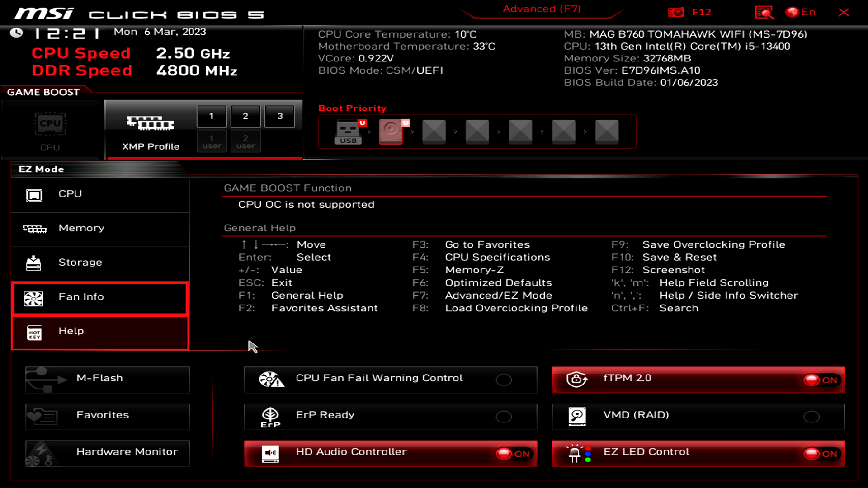This screenshot has width=868, height=488.
Task: Open the BIOS search magnifier icon
Action: pos(764,12)
